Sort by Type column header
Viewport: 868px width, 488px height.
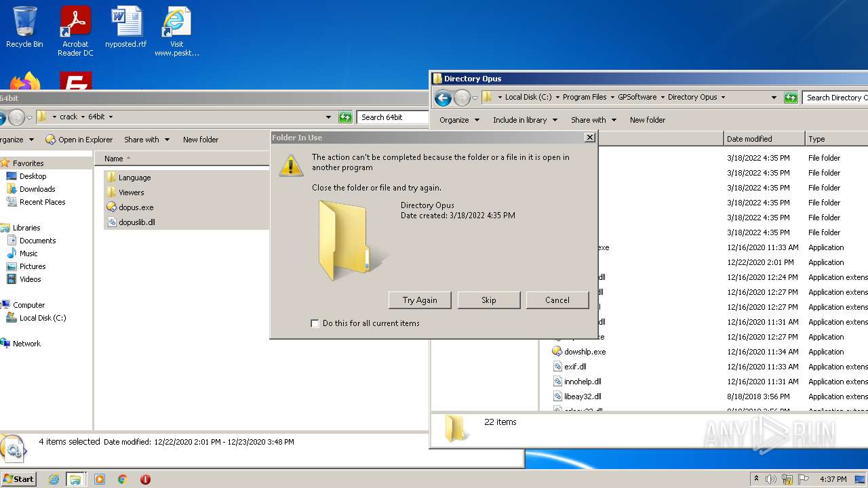click(837, 139)
